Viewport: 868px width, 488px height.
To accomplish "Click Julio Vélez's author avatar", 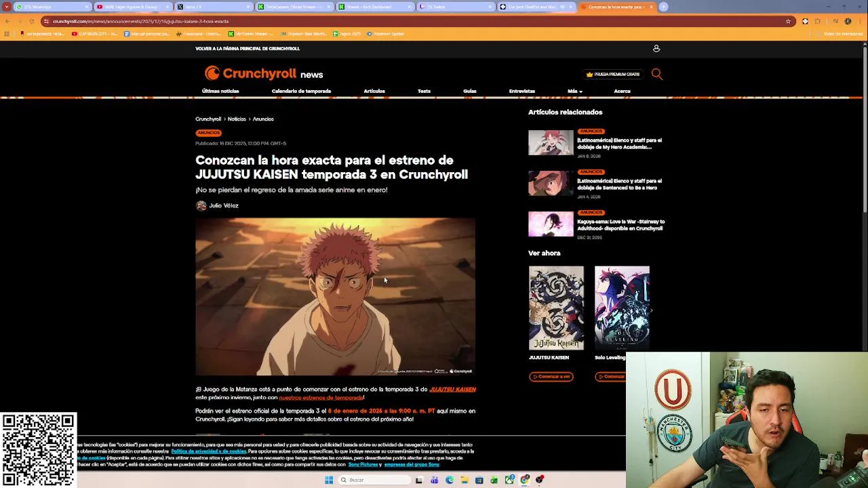I will click(201, 205).
